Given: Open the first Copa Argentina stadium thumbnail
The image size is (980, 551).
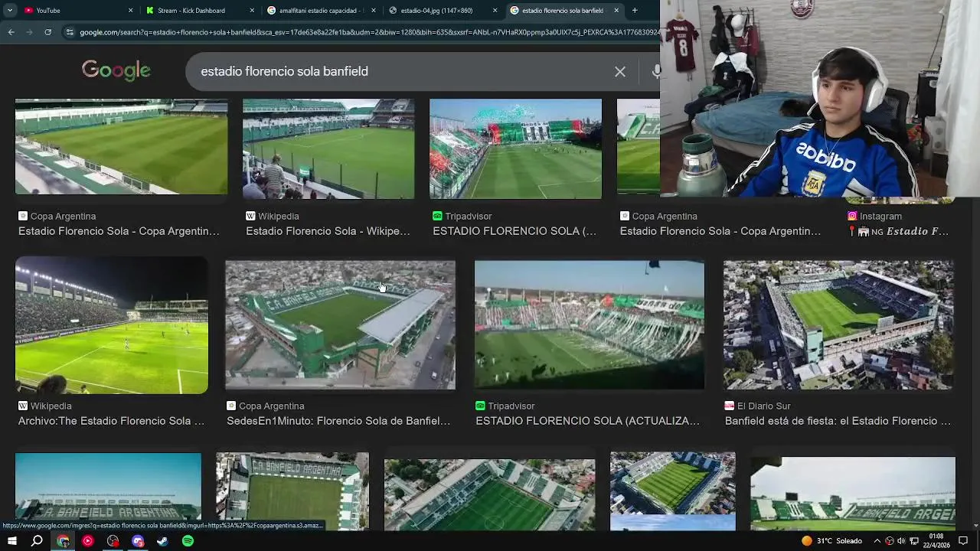Looking at the screenshot, I should [121, 147].
